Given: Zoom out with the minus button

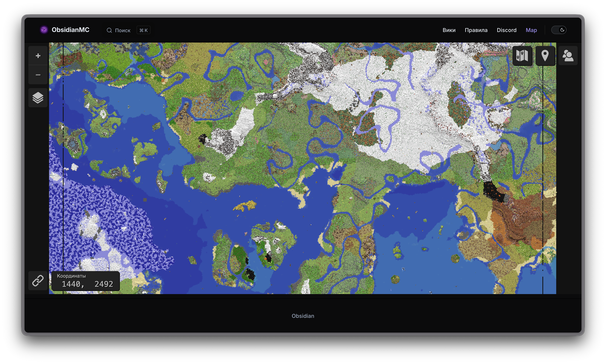Looking at the screenshot, I should (38, 75).
